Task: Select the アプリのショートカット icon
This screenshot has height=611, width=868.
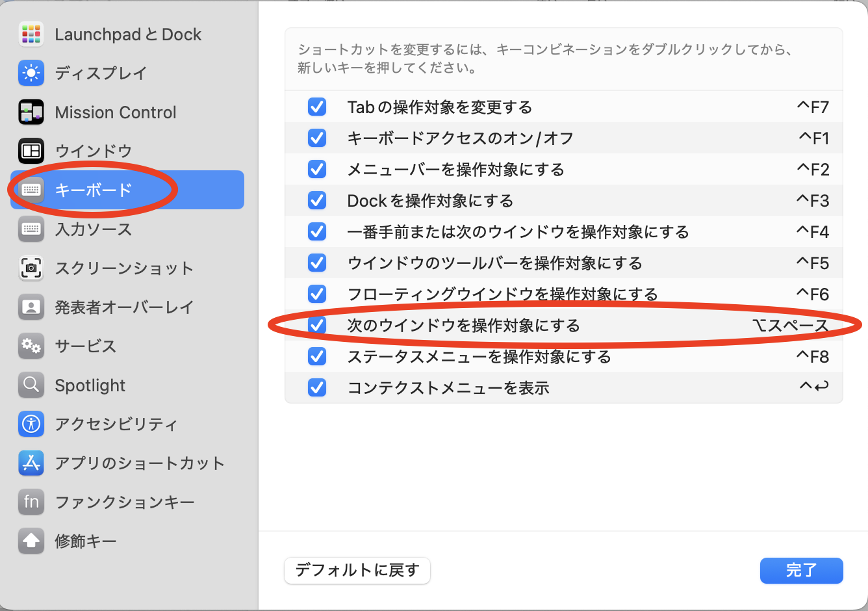Action: click(31, 463)
